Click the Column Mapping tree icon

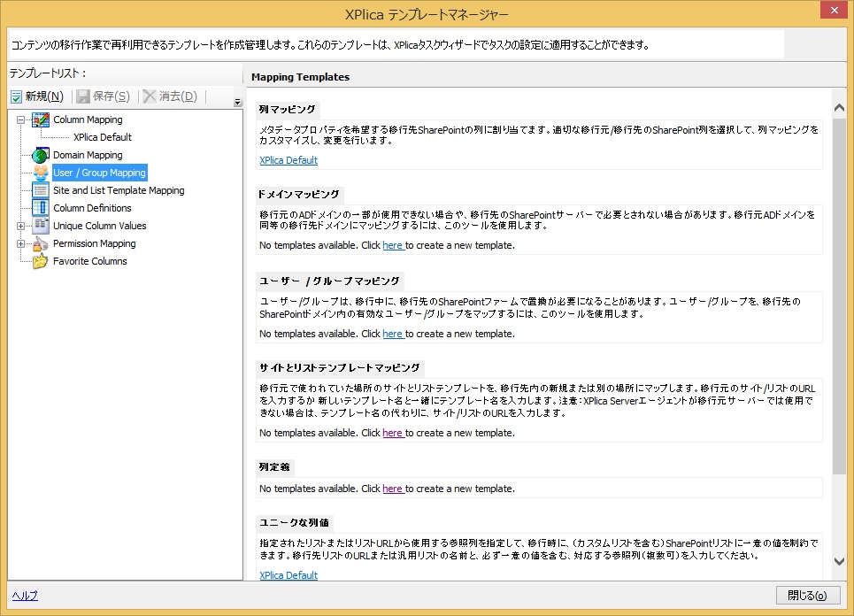(x=41, y=119)
